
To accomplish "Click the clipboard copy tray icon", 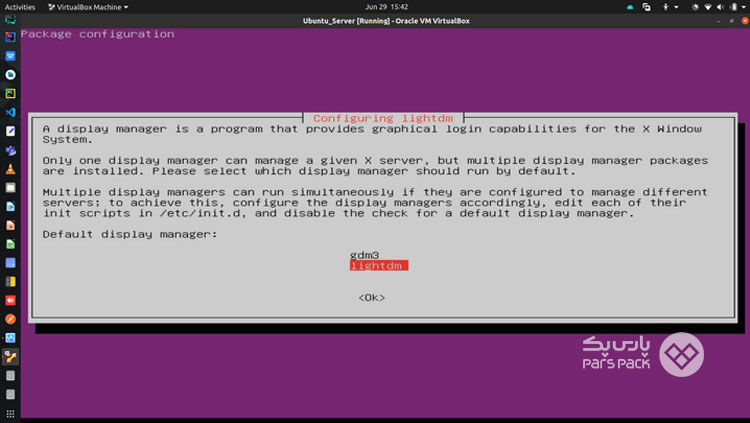I will (x=646, y=7).
